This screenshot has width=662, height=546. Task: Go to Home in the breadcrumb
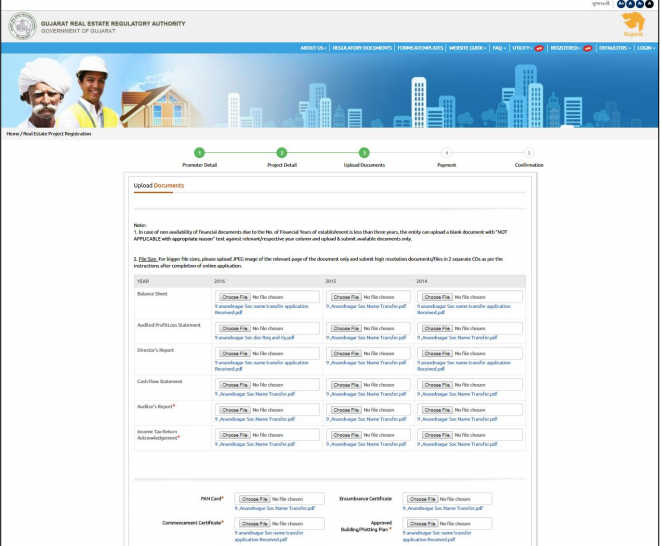[x=13, y=134]
